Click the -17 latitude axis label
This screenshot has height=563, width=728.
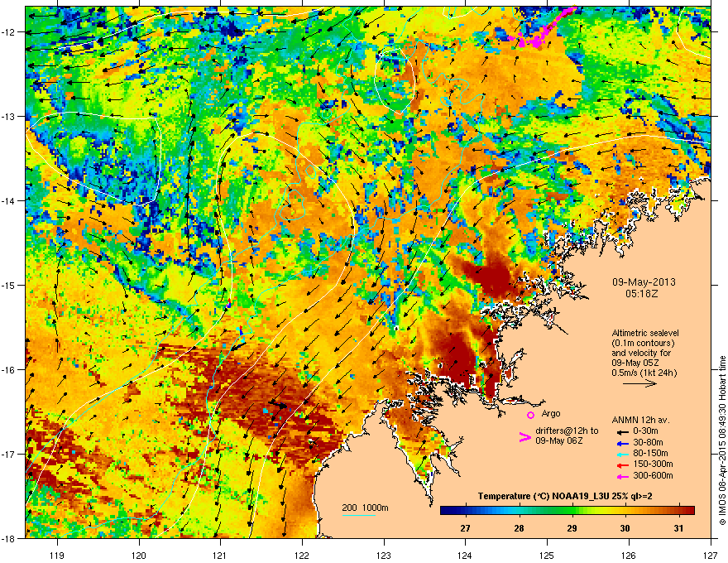[8, 454]
